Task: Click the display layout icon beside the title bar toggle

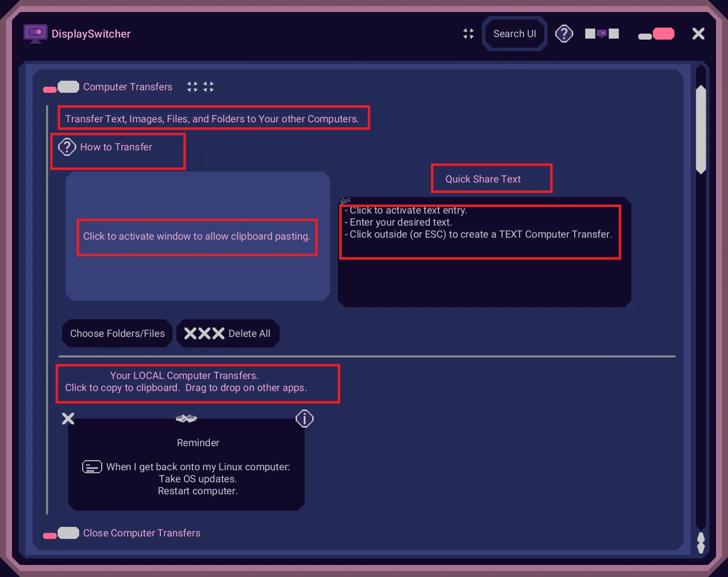Action: click(602, 34)
